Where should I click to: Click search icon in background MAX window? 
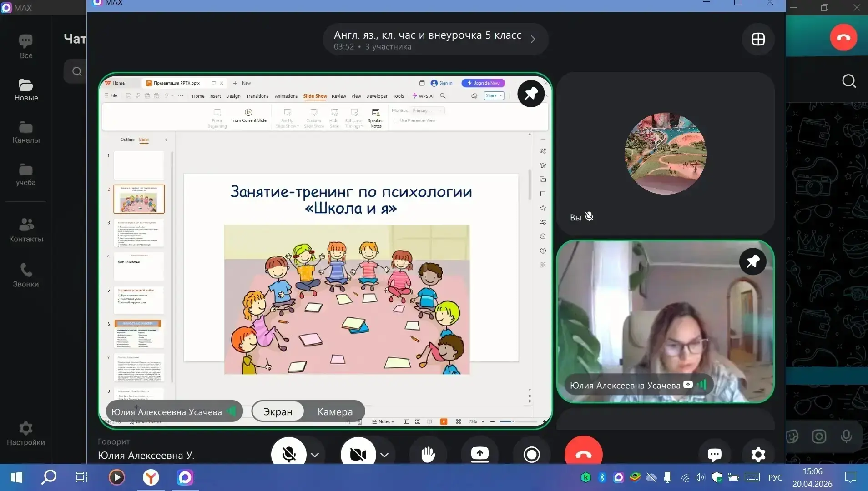[x=849, y=81]
